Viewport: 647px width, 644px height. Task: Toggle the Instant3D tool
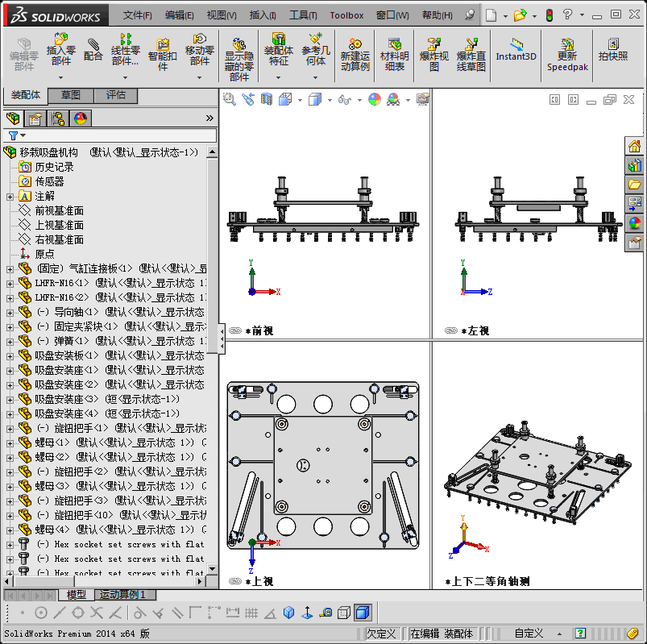point(516,50)
